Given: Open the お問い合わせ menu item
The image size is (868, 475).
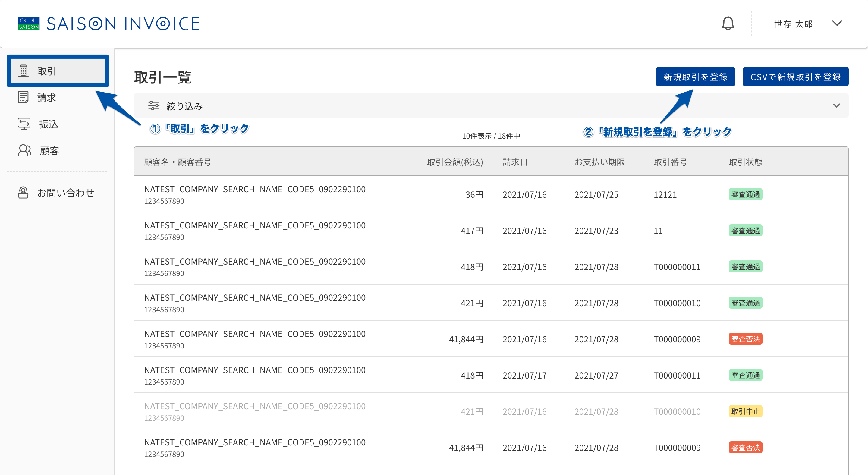Looking at the screenshot, I should tap(66, 193).
